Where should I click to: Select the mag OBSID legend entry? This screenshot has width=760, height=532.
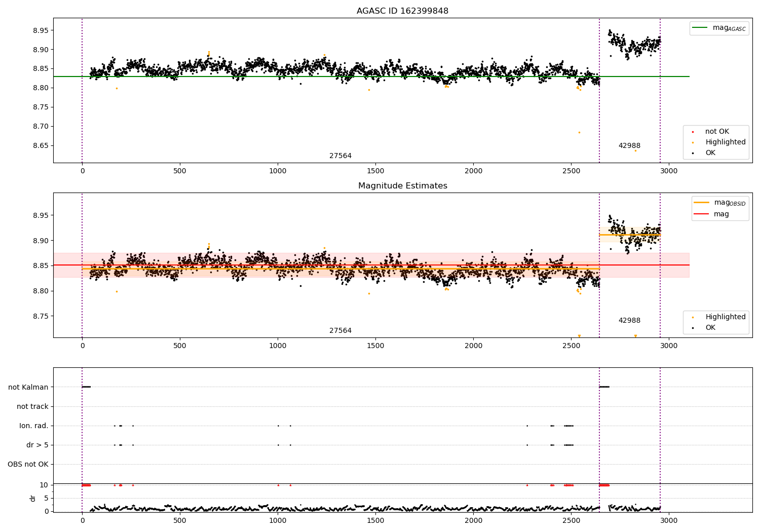click(719, 203)
